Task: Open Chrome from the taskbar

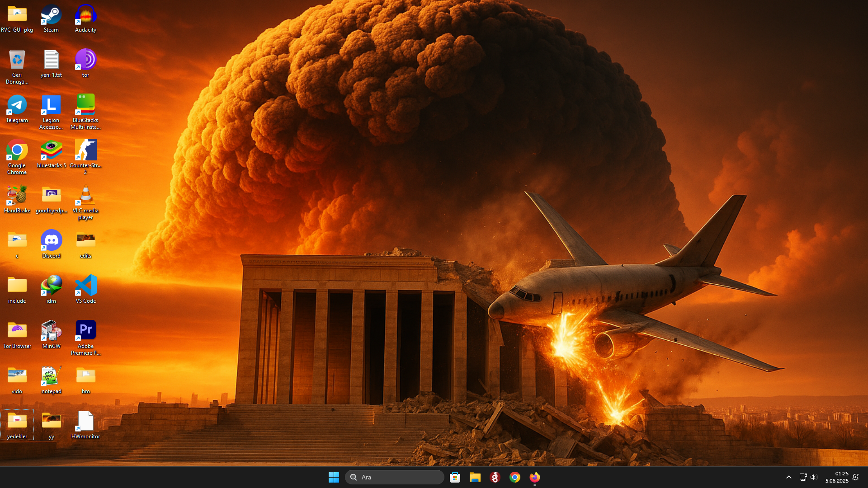Action: coord(514,477)
